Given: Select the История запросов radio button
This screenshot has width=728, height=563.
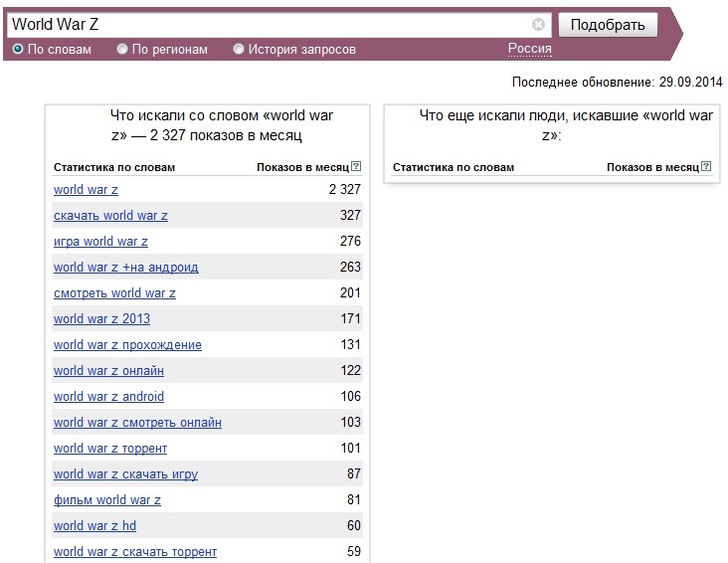Looking at the screenshot, I should click(238, 49).
